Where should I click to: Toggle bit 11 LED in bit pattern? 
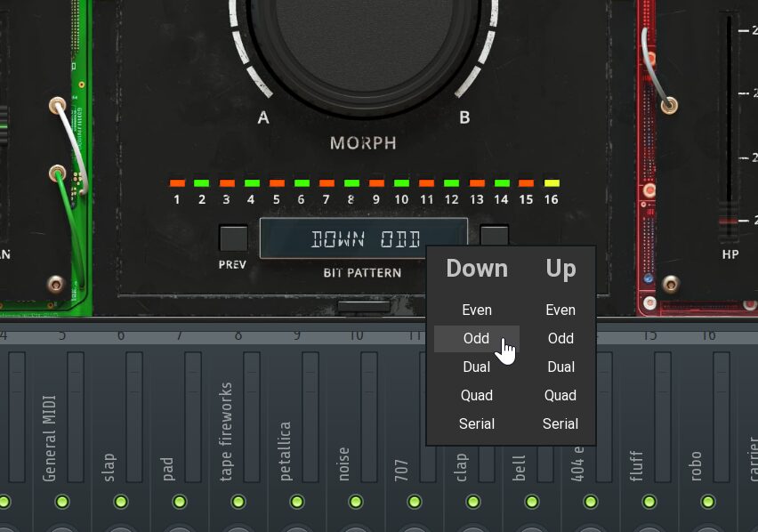coord(426,183)
